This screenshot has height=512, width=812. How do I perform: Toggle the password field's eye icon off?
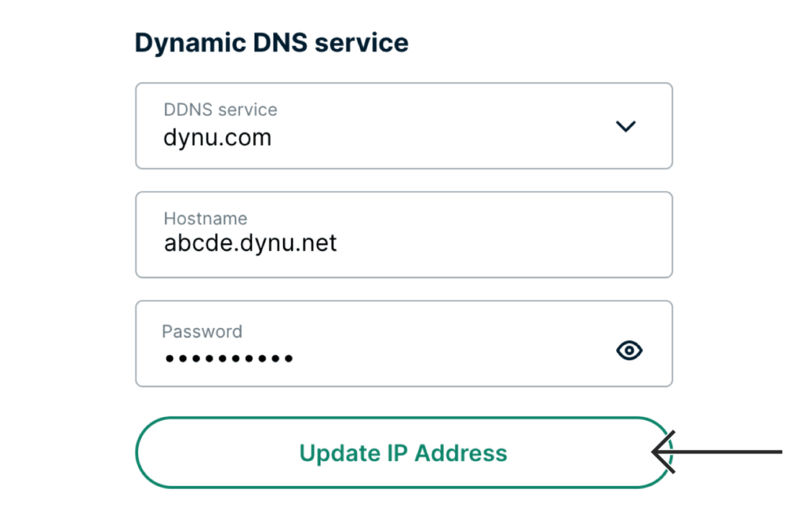click(x=629, y=350)
